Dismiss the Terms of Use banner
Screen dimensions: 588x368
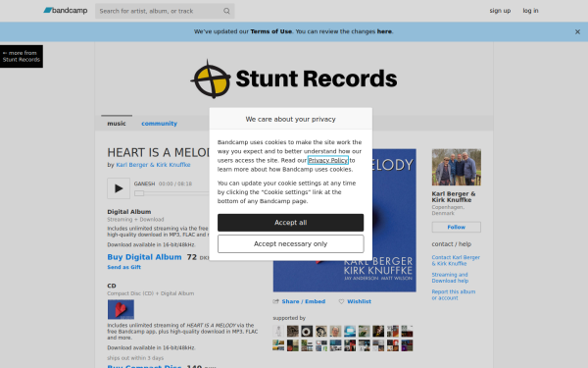[577, 32]
